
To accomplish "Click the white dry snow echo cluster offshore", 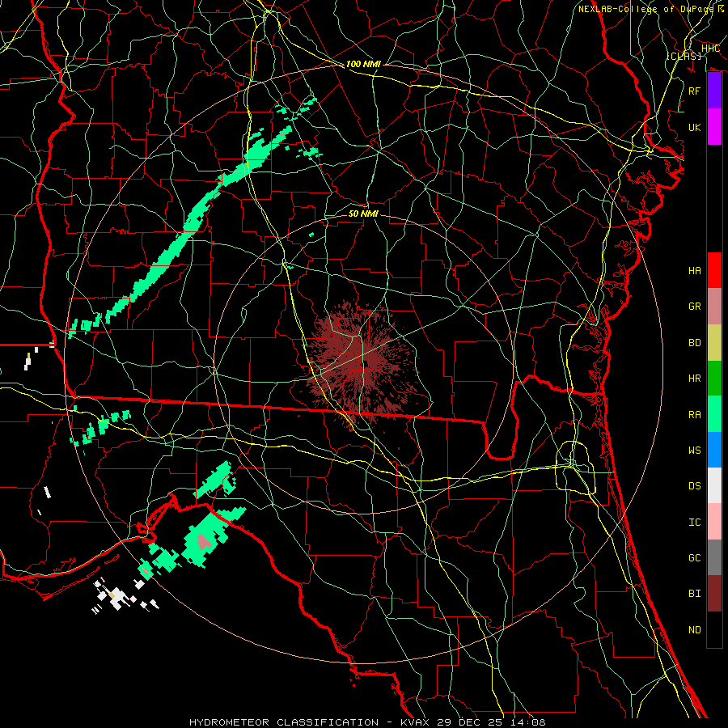I will point(117,597).
